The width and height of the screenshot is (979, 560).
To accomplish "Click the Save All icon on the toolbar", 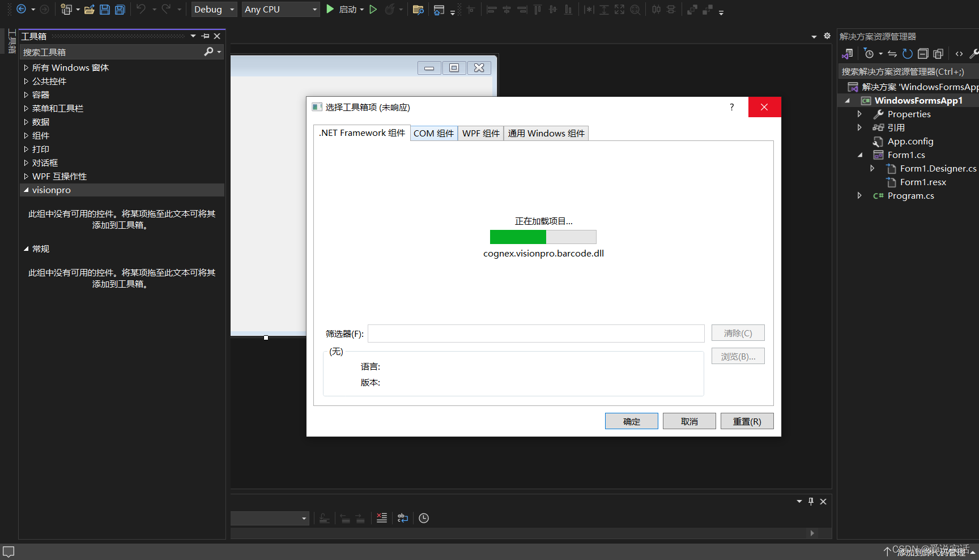I will point(120,9).
